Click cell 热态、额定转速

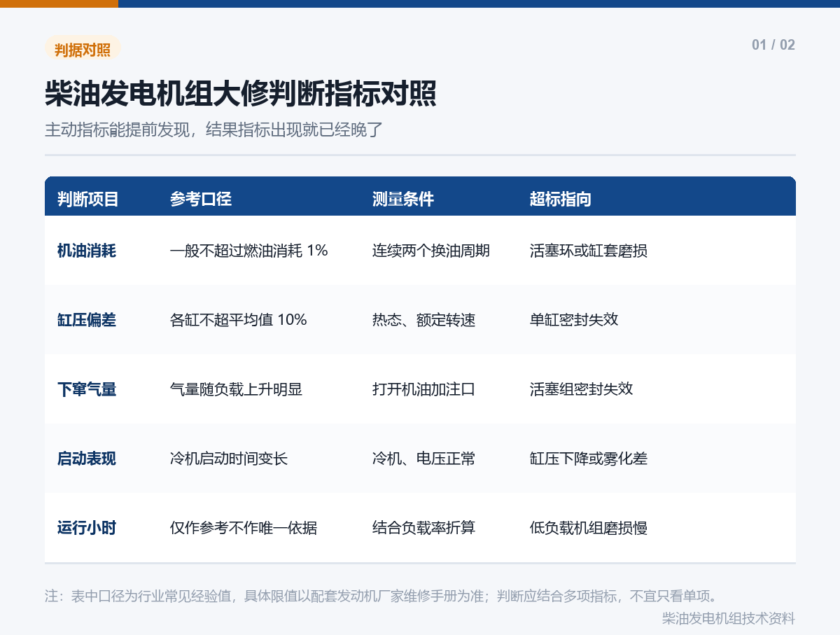[x=424, y=320]
